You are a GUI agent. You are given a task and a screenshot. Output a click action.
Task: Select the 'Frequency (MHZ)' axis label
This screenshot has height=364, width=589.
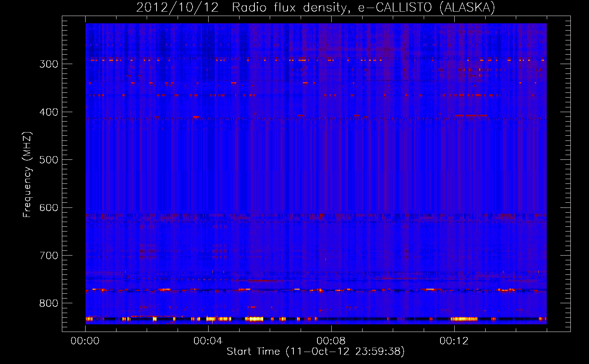point(27,174)
